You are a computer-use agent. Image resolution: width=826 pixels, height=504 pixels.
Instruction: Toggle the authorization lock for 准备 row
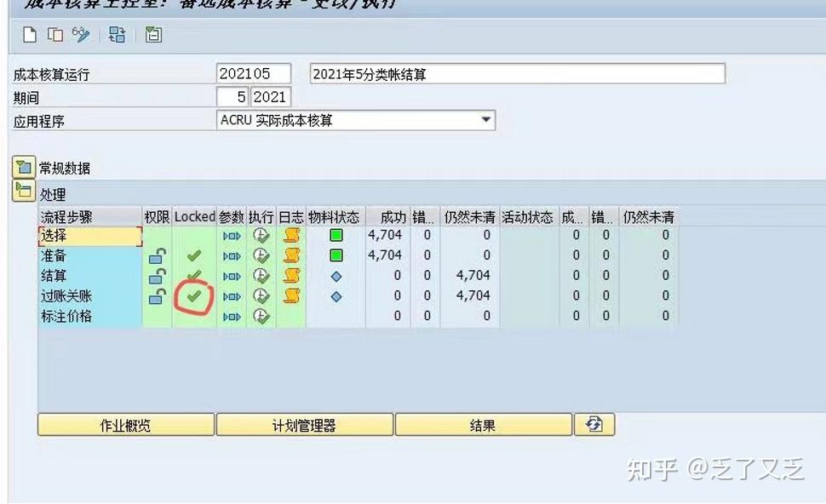154,255
